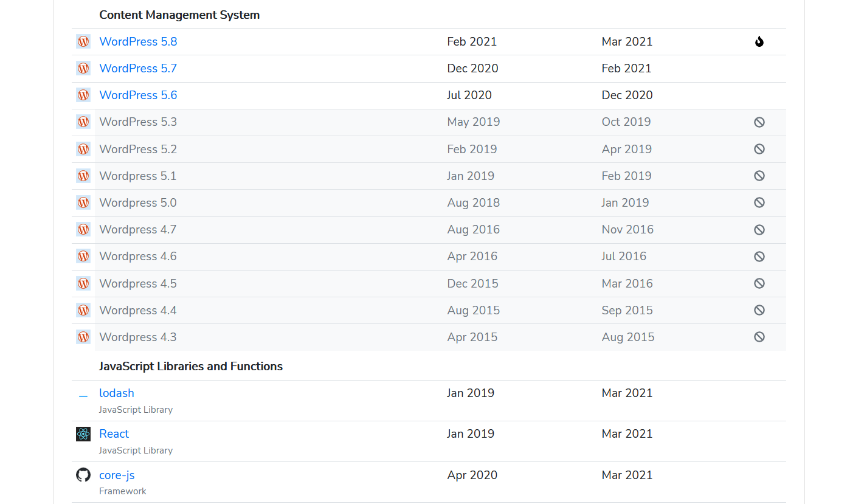
Task: Click the 'Mar 2021' date for WordPress 5.8
Action: [627, 41]
